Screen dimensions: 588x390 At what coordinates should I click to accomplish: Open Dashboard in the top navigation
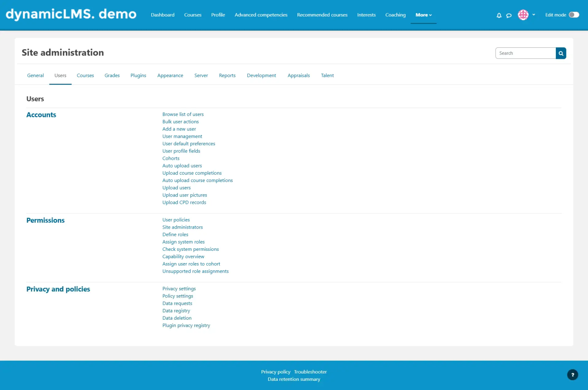coord(163,15)
